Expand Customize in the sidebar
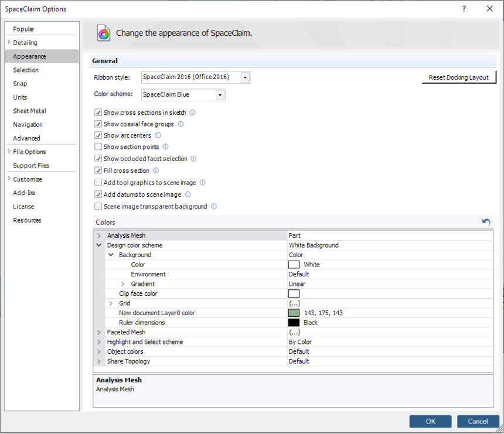 [x=9, y=179]
